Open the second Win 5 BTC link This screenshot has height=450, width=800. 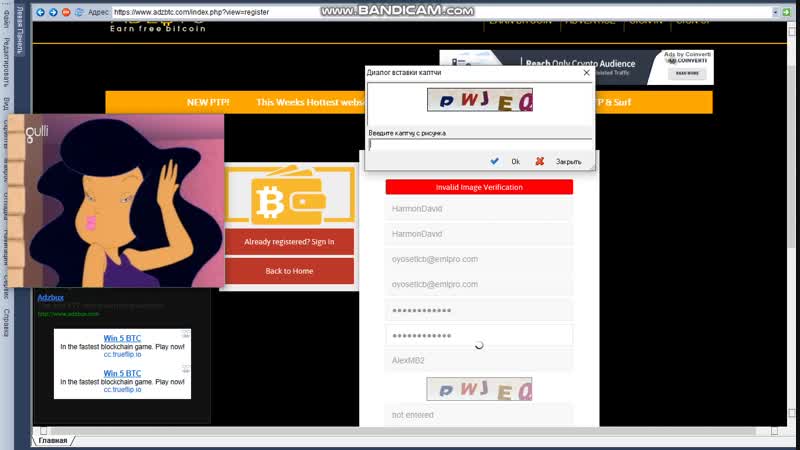point(122,373)
